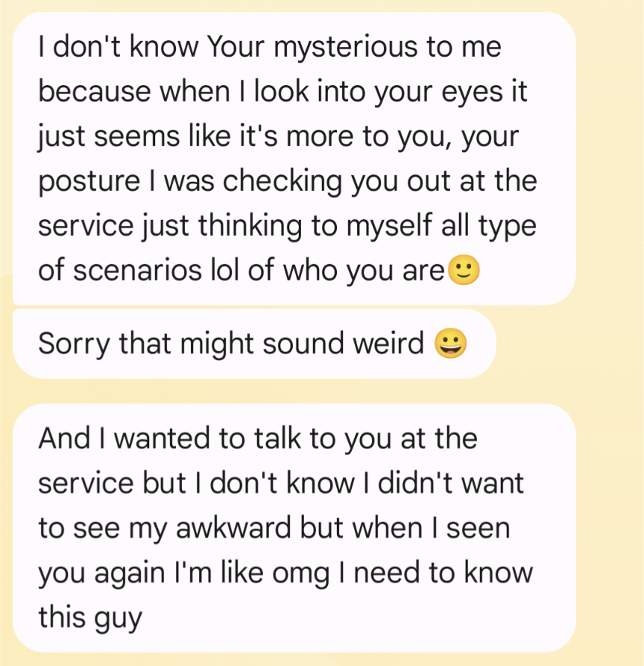The image size is (644, 666).
Task: Click the word 'awkward' in the last message
Action: (x=233, y=528)
